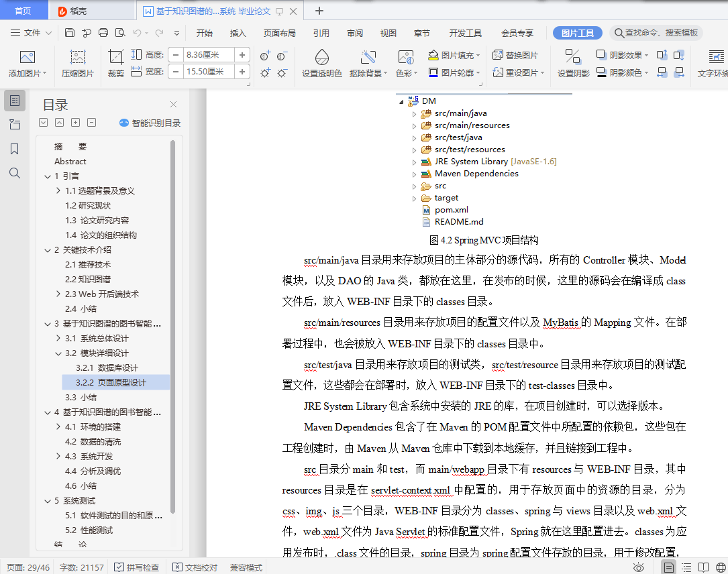Click 智能识别目录 (smart TOC recognition) button
This screenshot has height=574, width=728.
150,123
